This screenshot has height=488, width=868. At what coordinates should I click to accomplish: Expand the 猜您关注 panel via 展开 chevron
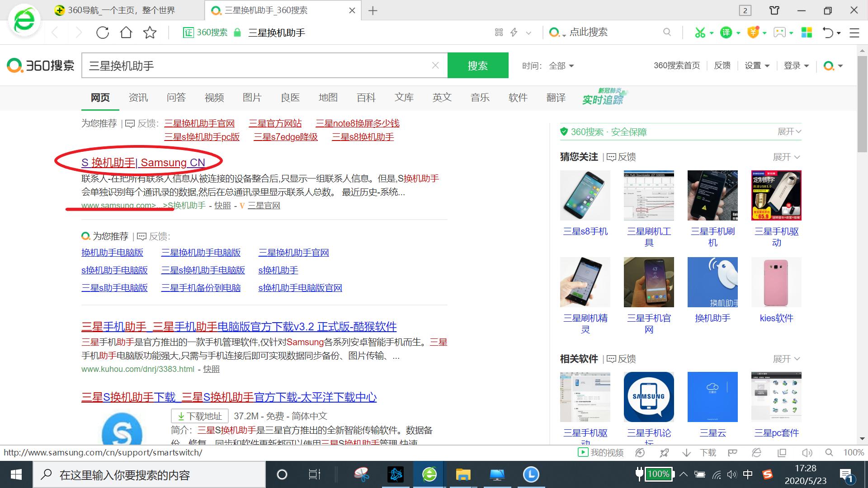pos(787,157)
